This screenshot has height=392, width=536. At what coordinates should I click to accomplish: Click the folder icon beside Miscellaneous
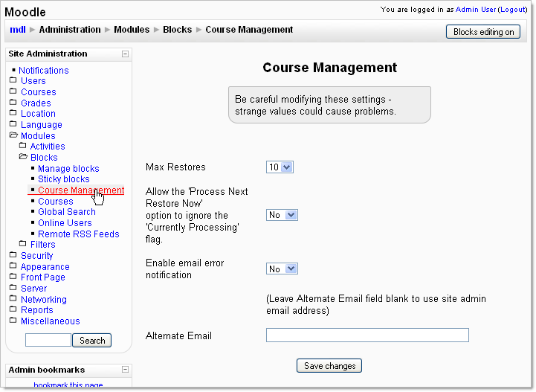[13, 320]
